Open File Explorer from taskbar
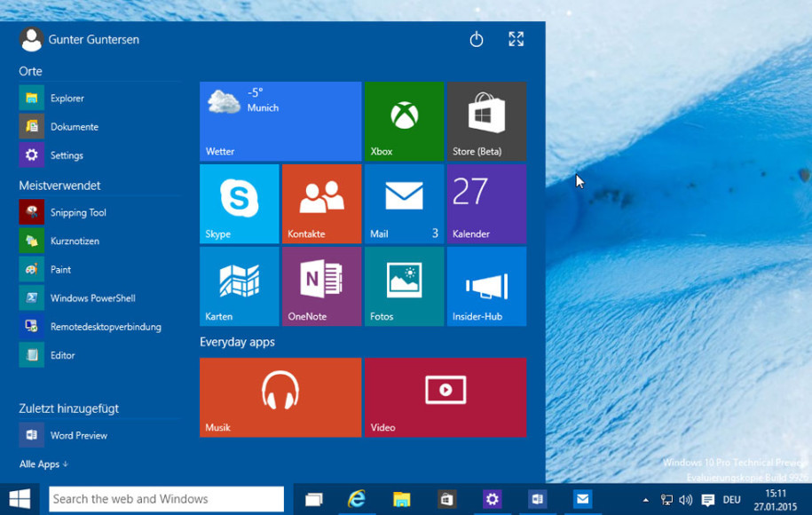Viewport: 812px width, 515px height. [401, 499]
